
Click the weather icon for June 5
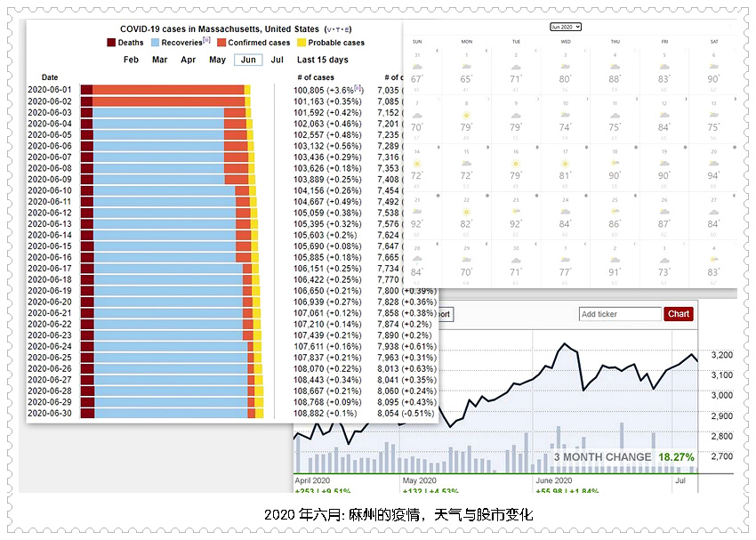coord(664,67)
